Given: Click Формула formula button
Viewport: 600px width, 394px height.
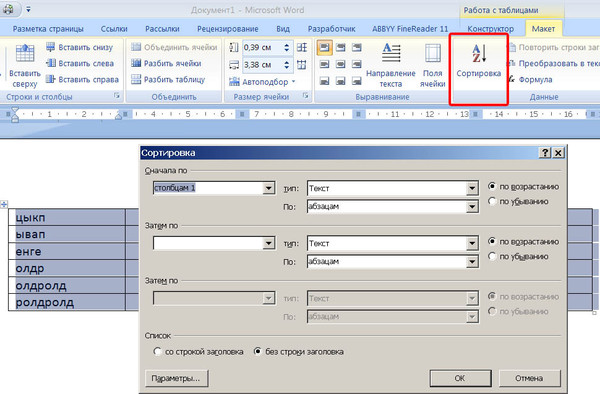Looking at the screenshot, I should coord(530,80).
